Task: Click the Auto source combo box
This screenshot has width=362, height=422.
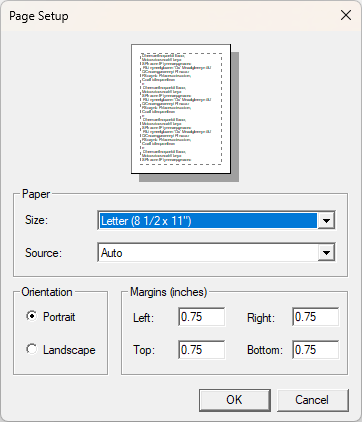Action: (x=216, y=253)
